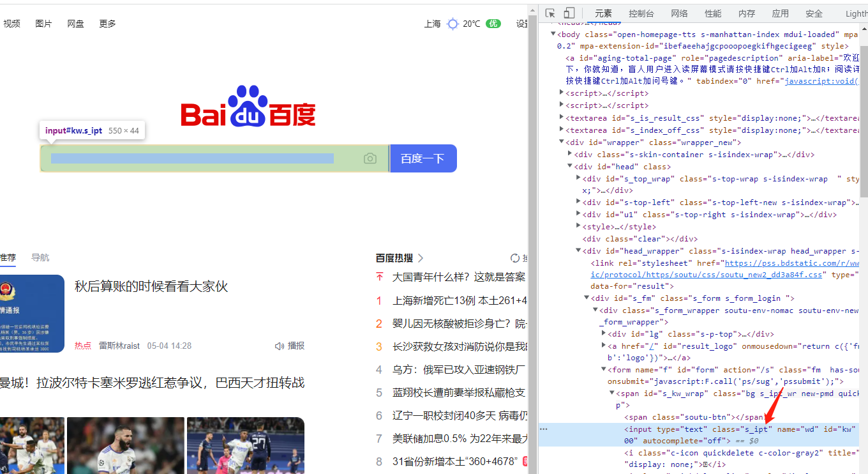Open the 内存 tab

[x=747, y=13]
